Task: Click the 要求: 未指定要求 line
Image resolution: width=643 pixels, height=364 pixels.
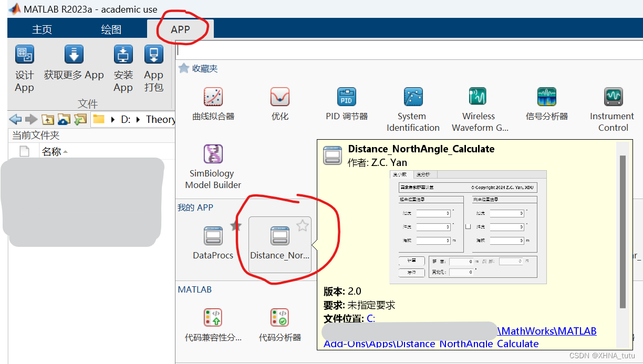Action: [359, 305]
